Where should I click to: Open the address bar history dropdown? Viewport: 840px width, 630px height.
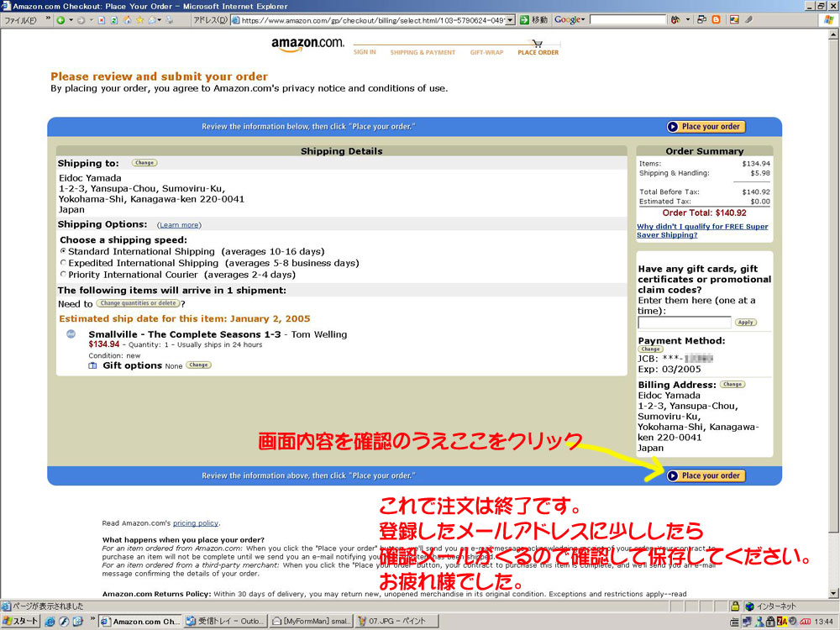511,20
